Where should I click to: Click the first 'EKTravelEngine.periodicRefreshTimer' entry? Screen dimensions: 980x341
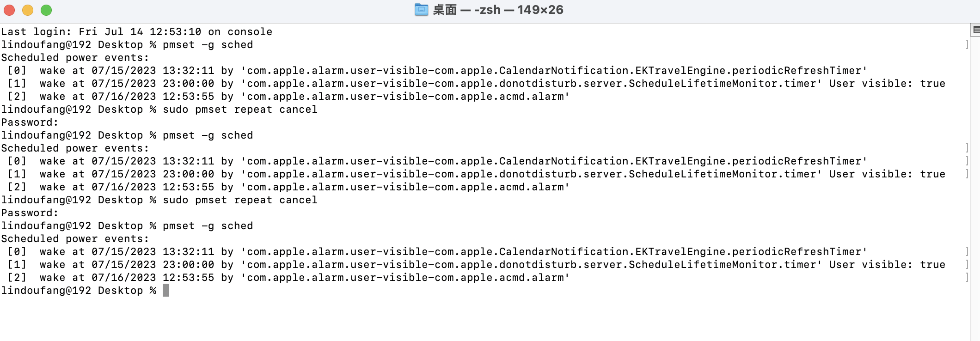[749, 71]
